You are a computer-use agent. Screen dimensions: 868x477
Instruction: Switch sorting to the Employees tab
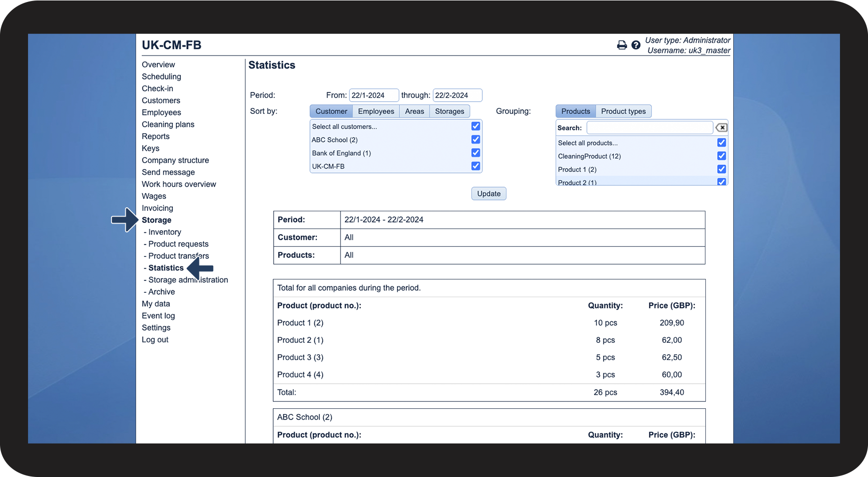click(x=376, y=112)
